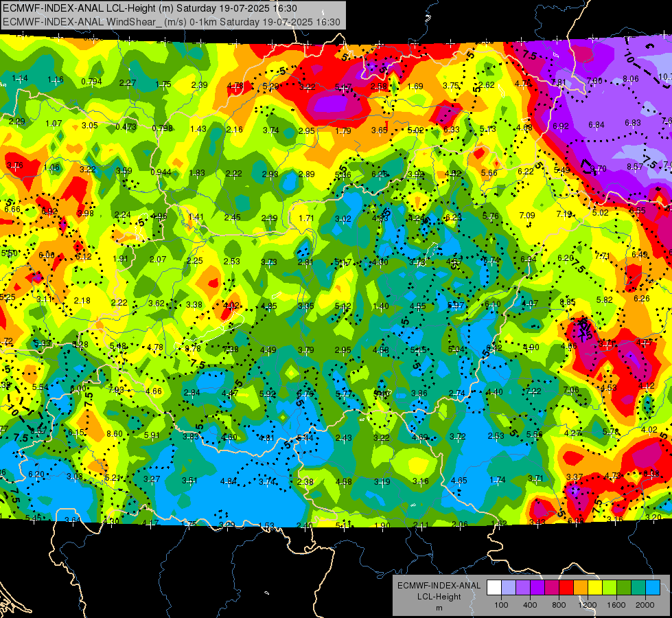The image size is (672, 618).
Task: Click the legend tick label 400
Action: click(530, 605)
